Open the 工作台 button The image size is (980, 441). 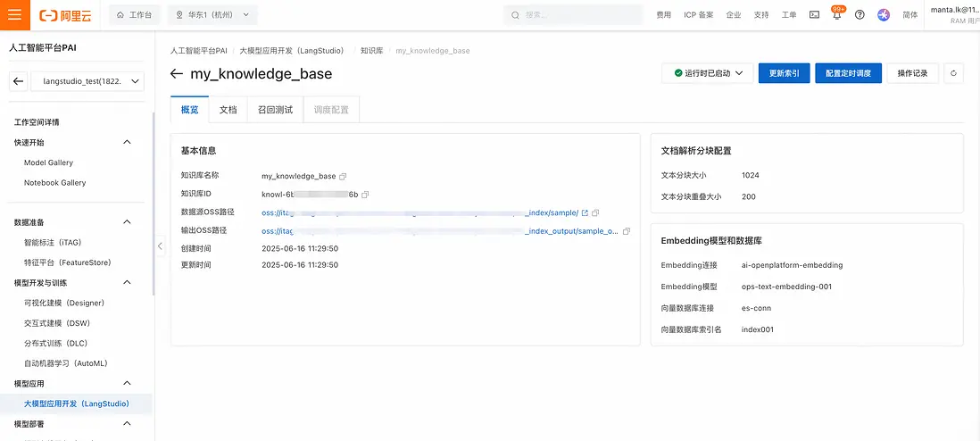[x=135, y=15]
